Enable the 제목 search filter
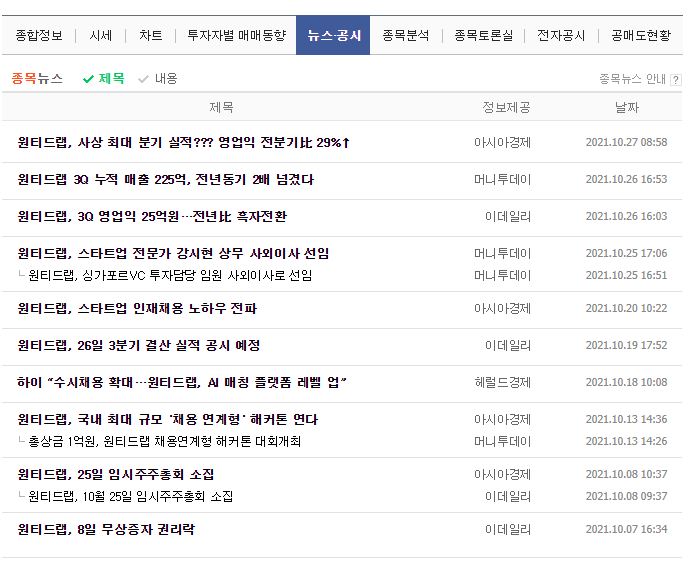Image resolution: width=691 pixels, height=570 pixels. click(x=104, y=78)
